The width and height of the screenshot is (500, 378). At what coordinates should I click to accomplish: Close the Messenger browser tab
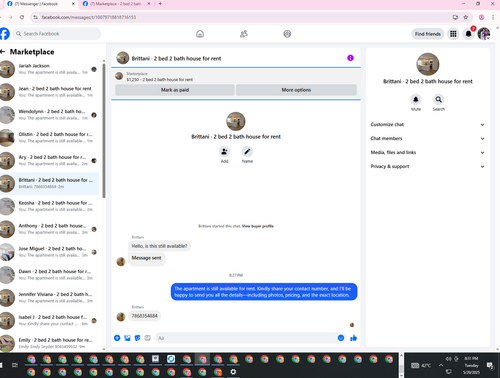click(73, 4)
